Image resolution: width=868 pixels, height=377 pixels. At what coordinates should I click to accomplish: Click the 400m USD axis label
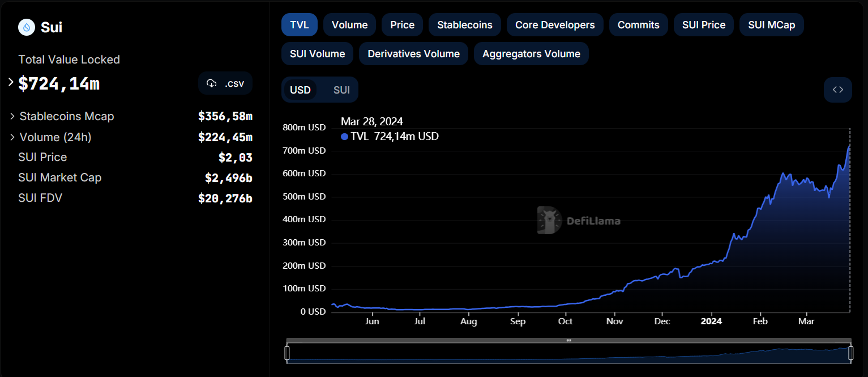pyautogui.click(x=304, y=219)
